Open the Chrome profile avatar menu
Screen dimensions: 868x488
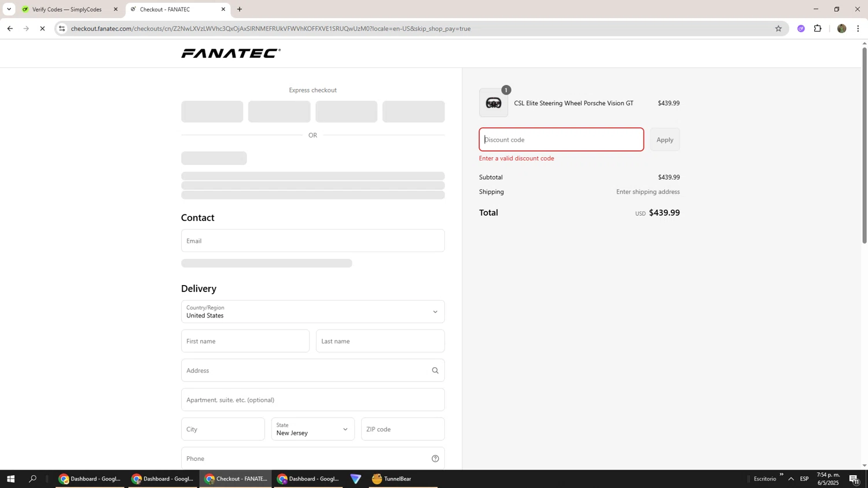[x=841, y=28]
